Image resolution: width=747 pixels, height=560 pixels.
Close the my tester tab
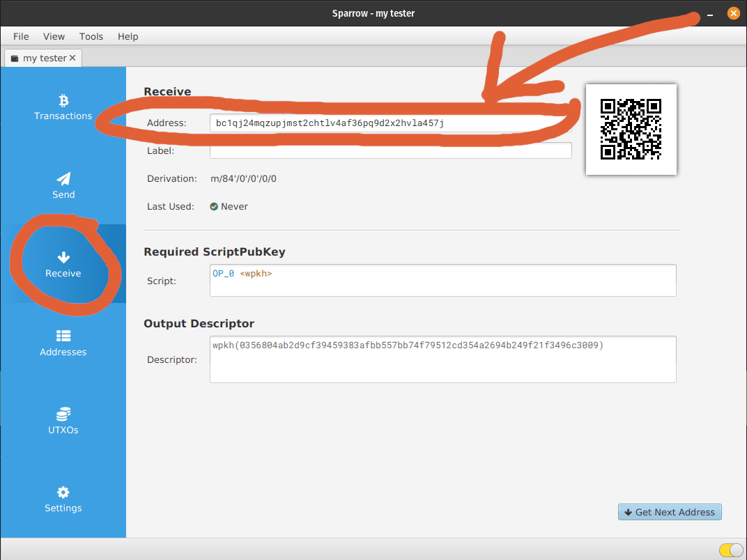point(73,59)
